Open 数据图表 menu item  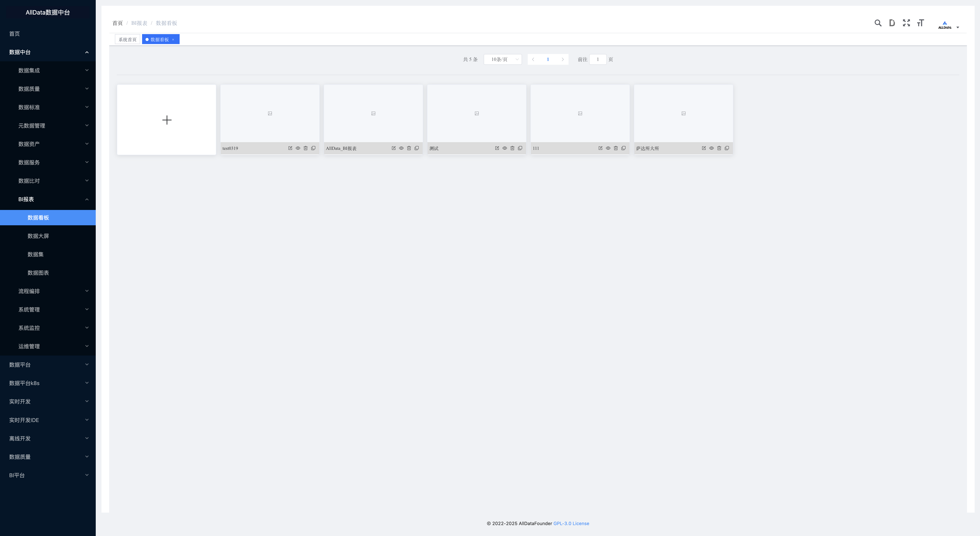(48, 273)
